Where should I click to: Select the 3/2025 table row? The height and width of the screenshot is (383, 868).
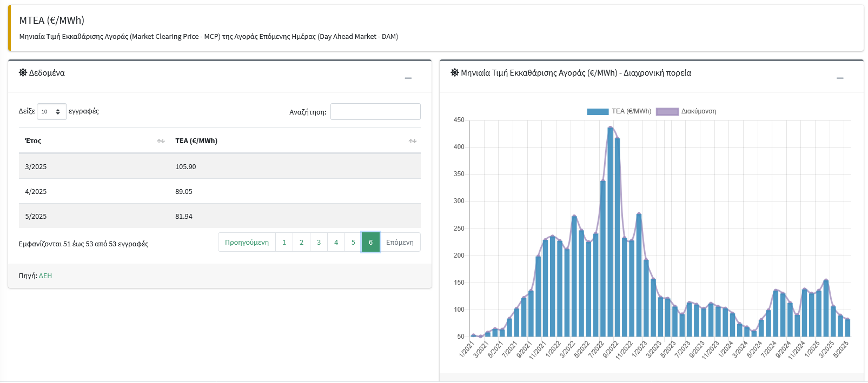tap(219, 166)
